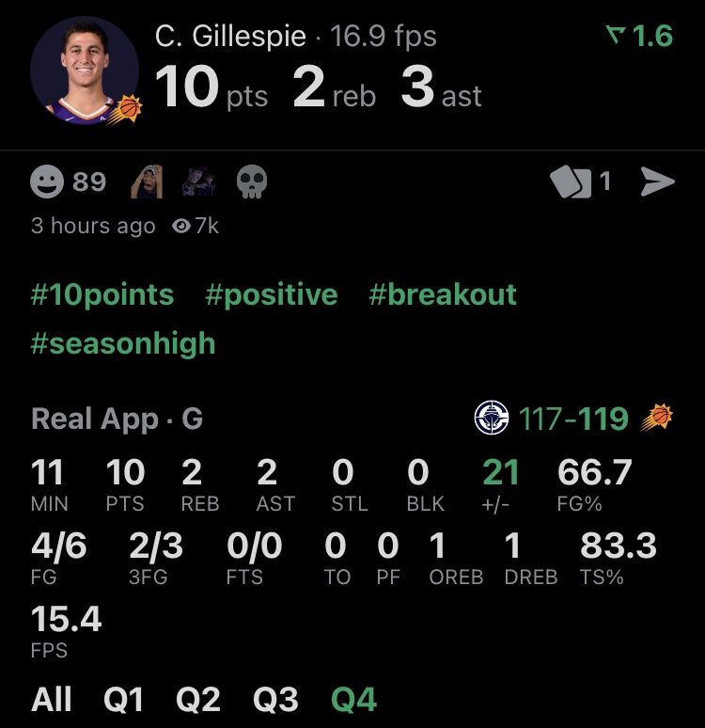Screen dimensions: 705x728
Task: Tap the eye views icon
Action: [x=181, y=226]
